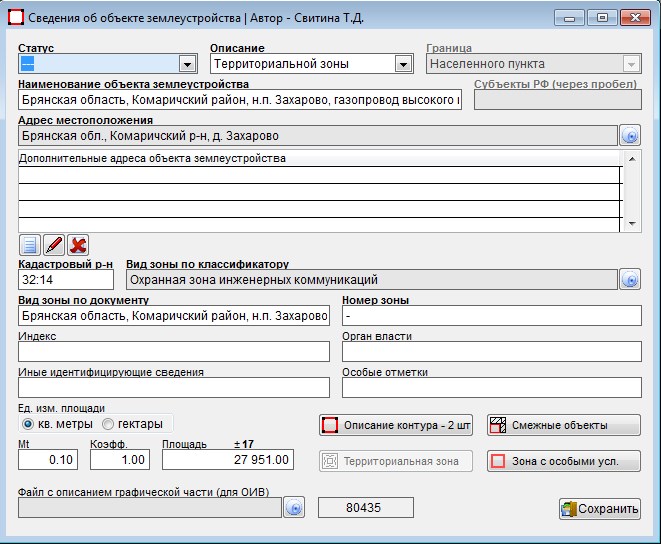Image resolution: width=661 pixels, height=544 pixels.
Task: Click the Особые отметки input field
Action: coord(492,388)
